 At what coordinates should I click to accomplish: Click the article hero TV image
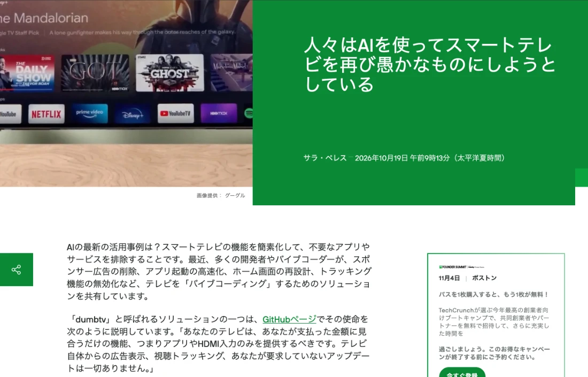[126, 93]
